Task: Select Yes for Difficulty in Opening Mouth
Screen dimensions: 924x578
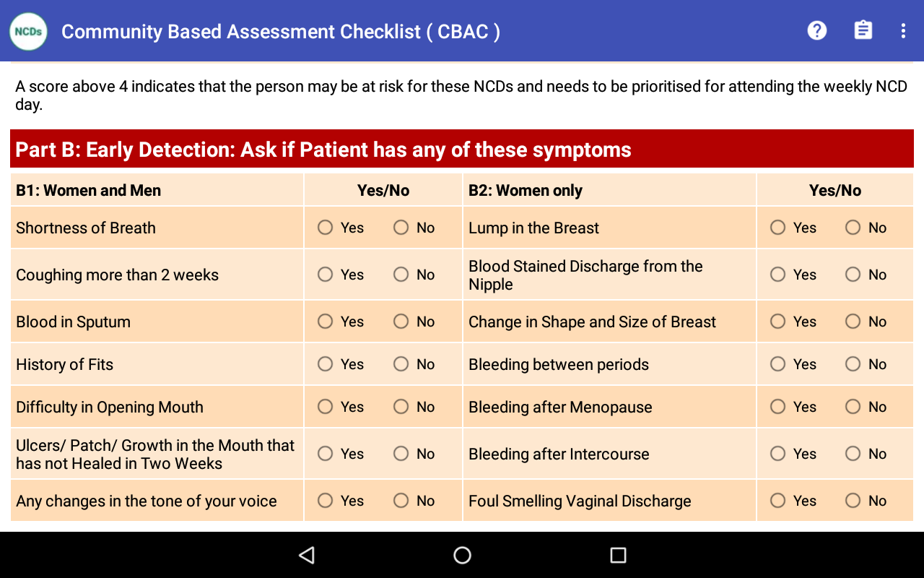Action: 326,407
